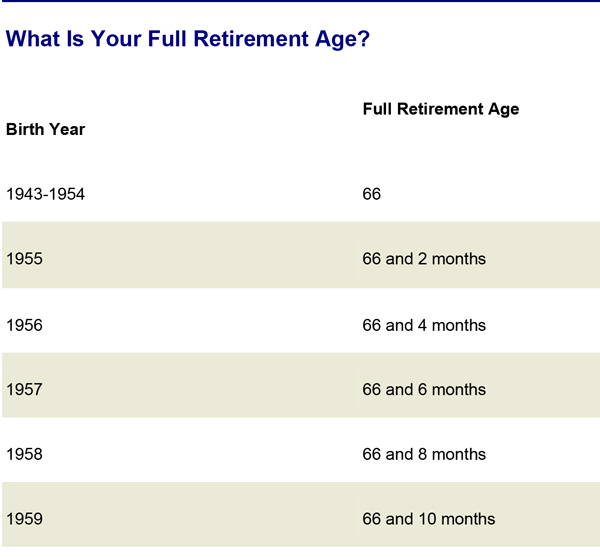Click the 'What Is Your Full Retirement Age?' heading

point(188,39)
